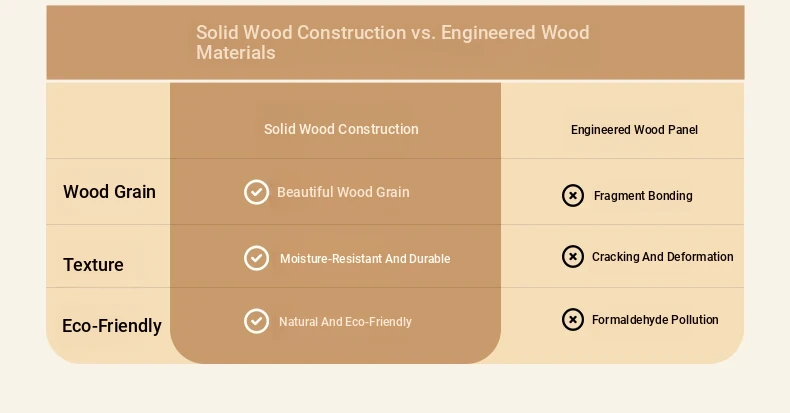Click the Beautiful Wood Grain text

343,192
